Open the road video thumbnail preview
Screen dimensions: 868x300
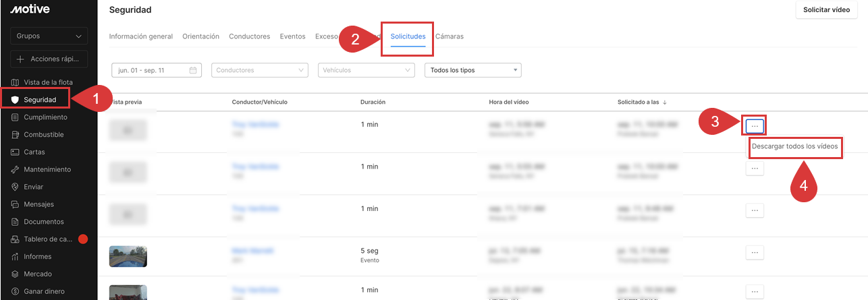coord(128,256)
